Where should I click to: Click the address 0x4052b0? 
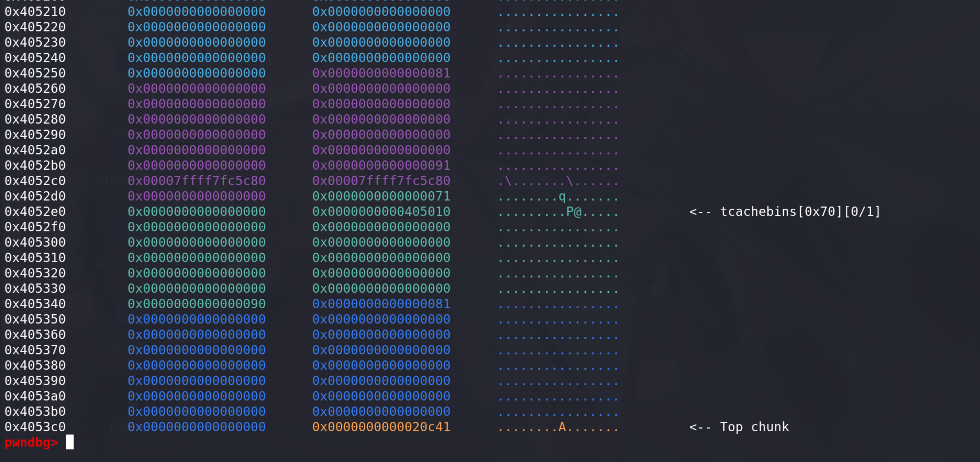35,165
